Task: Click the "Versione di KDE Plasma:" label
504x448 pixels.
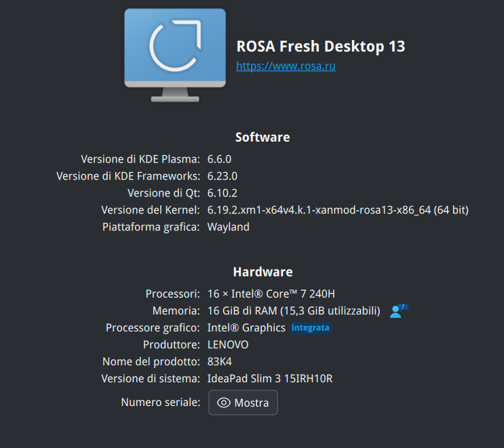Action: pyautogui.click(x=140, y=159)
